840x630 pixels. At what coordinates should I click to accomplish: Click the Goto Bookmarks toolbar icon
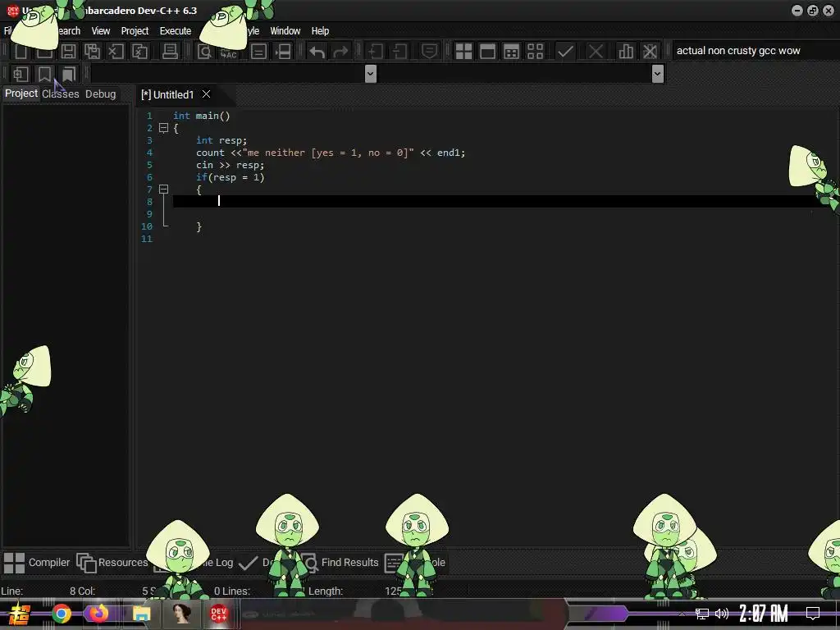click(68, 74)
